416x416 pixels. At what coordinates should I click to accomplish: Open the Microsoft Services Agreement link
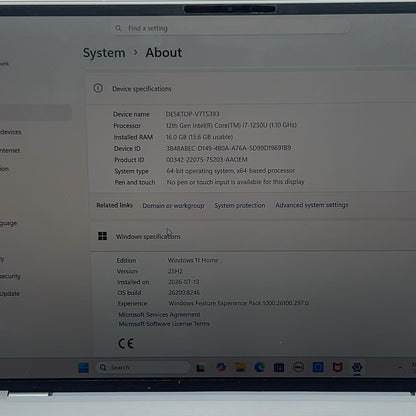[x=159, y=314]
